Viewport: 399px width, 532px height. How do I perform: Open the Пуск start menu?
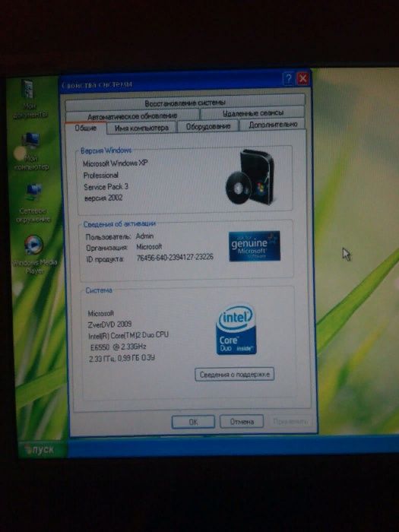43,450
